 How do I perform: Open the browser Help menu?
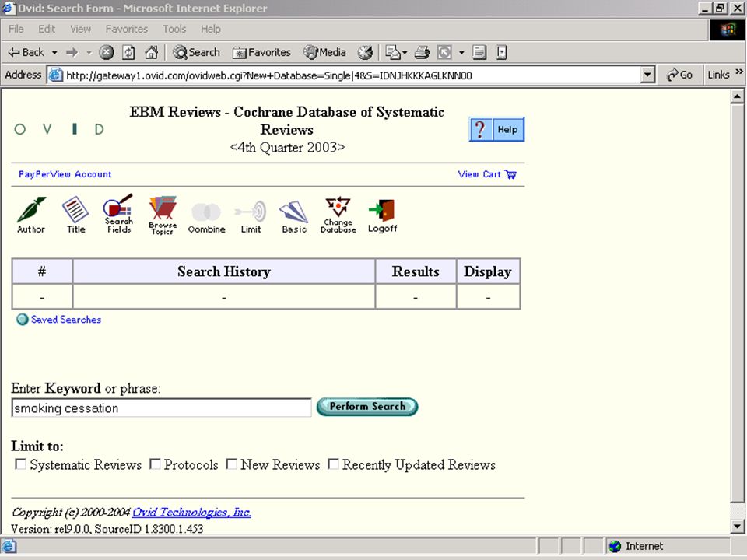(x=211, y=29)
